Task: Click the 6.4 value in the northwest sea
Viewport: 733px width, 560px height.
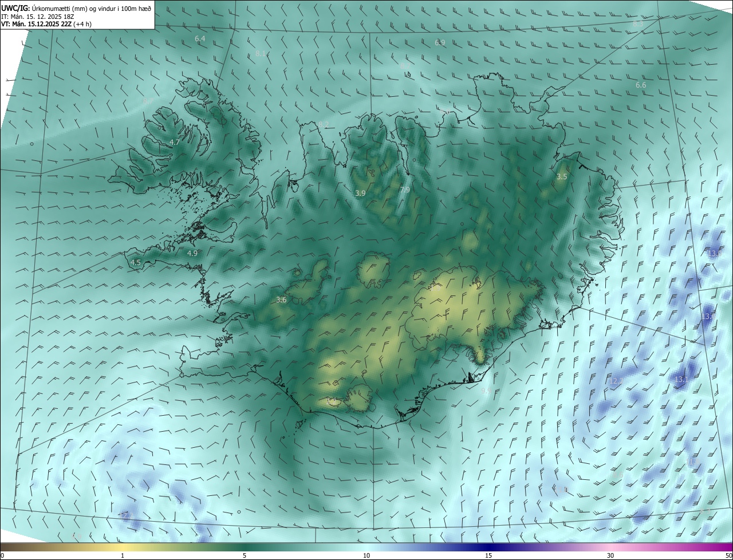Action: tap(200, 38)
